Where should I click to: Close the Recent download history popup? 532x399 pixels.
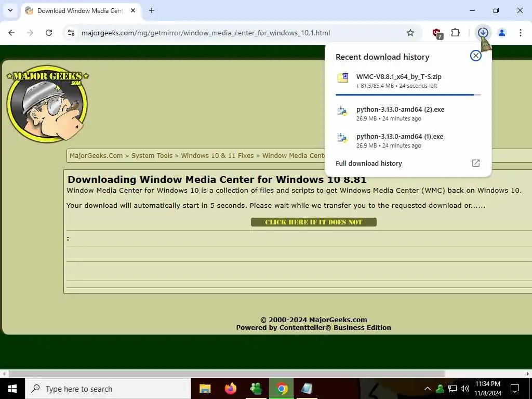476,56
